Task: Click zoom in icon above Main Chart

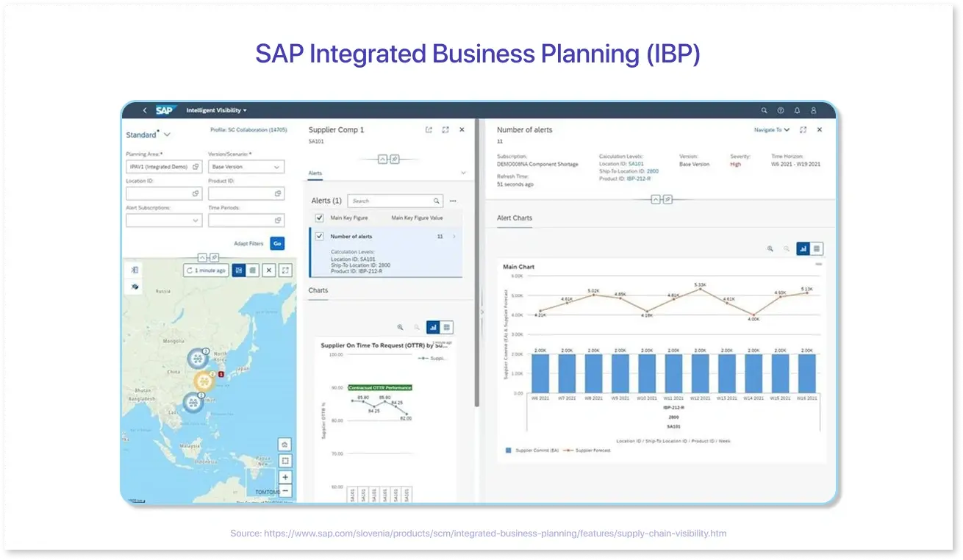Action: click(x=770, y=249)
